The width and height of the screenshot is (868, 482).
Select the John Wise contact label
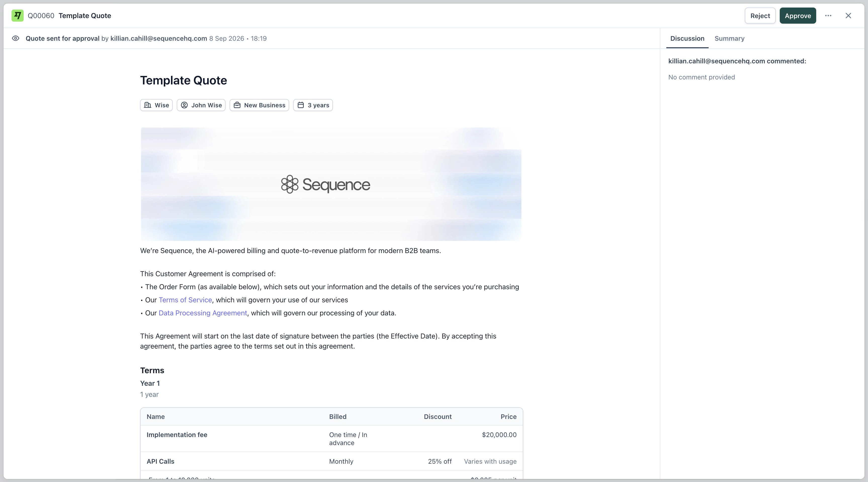click(201, 105)
